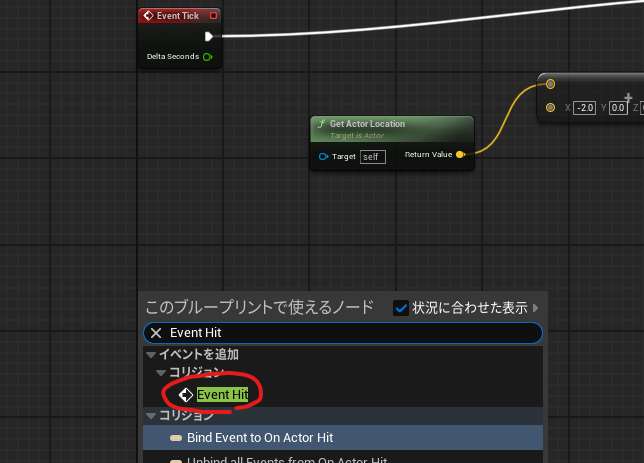
Task: Collapse the コリジョン subcategory above Event Hit
Action: pos(160,373)
